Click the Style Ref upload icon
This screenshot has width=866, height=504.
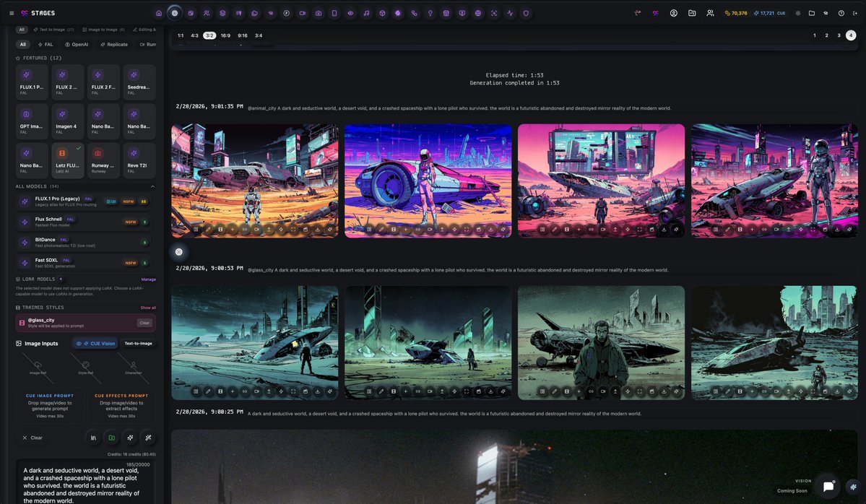pos(85,363)
